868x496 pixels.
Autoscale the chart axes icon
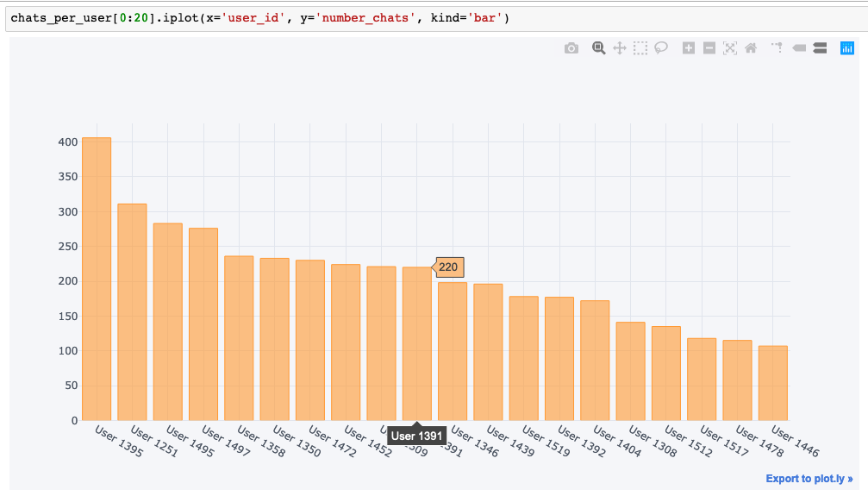[730, 48]
